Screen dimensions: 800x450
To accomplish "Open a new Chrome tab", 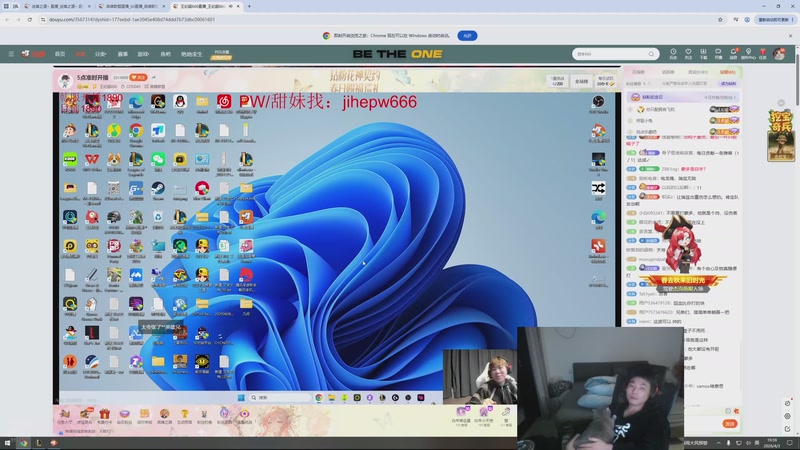I will click(249, 6).
